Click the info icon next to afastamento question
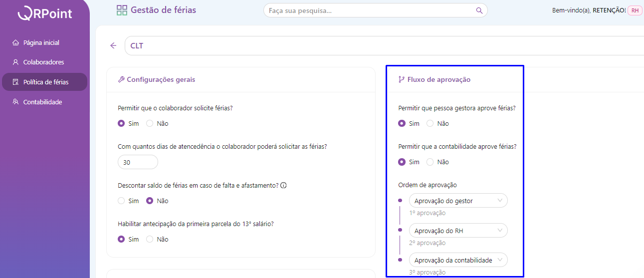 283,185
